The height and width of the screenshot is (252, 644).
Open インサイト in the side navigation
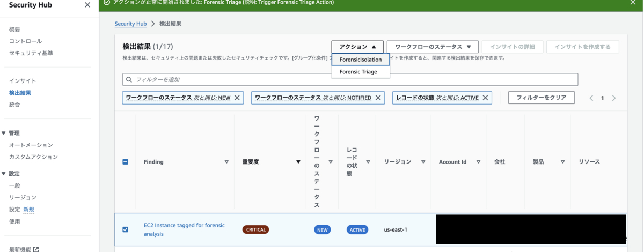point(23,81)
